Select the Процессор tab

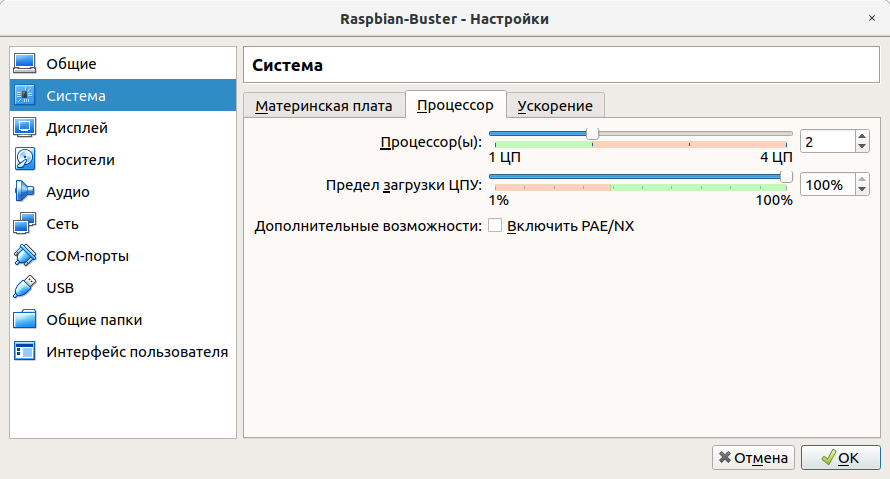pos(455,105)
